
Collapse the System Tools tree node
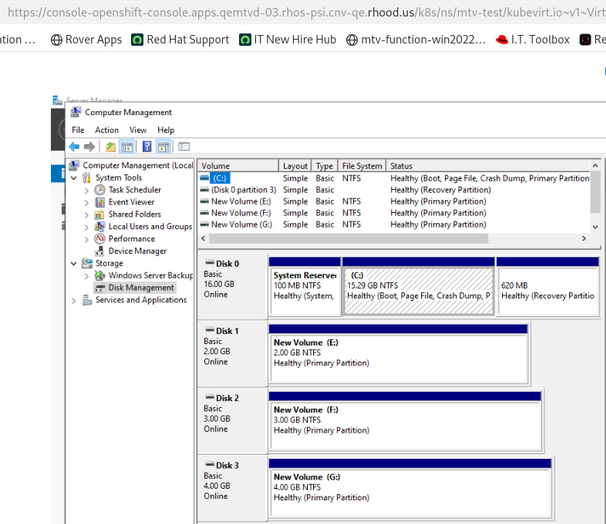click(73, 178)
